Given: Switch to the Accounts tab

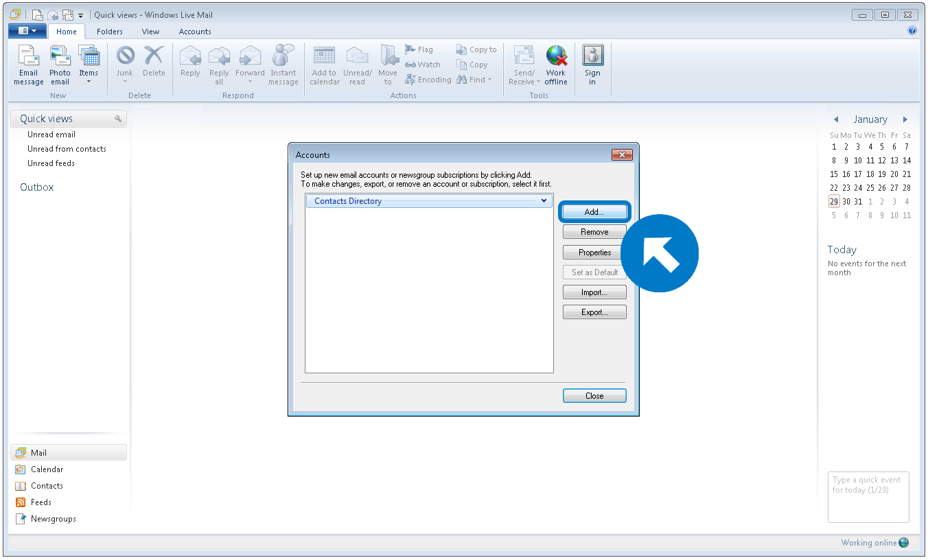Looking at the screenshot, I should pyautogui.click(x=195, y=32).
